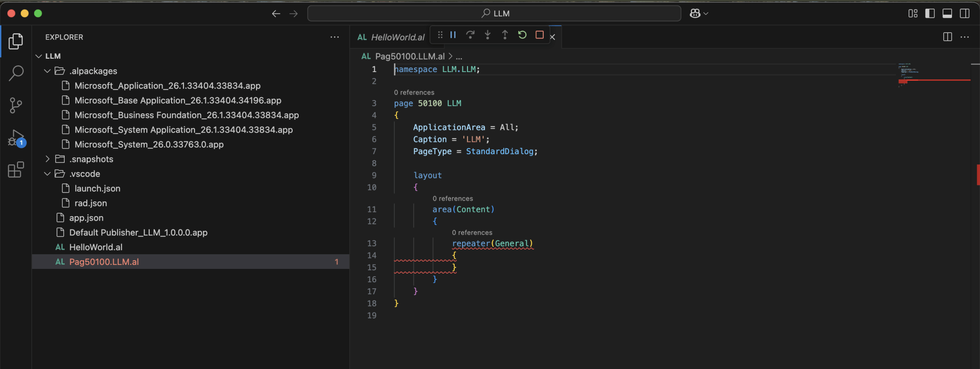This screenshot has height=369, width=980.
Task: Pause the debug session
Action: pos(453,35)
